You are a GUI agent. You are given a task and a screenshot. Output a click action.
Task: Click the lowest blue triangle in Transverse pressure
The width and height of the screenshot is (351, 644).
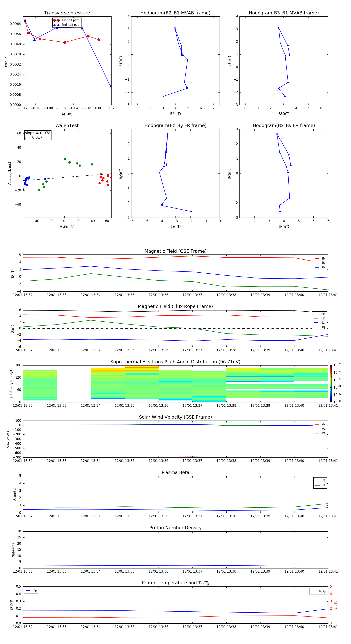[110, 86]
